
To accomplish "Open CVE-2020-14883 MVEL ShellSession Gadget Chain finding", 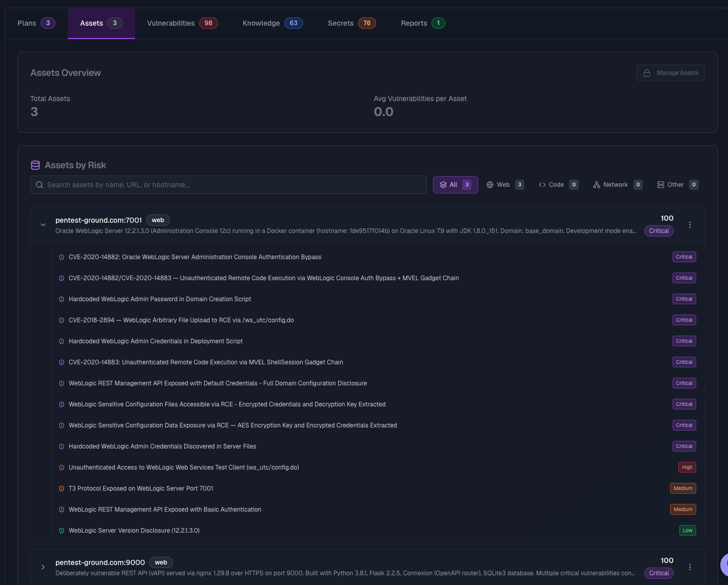I will [x=206, y=362].
